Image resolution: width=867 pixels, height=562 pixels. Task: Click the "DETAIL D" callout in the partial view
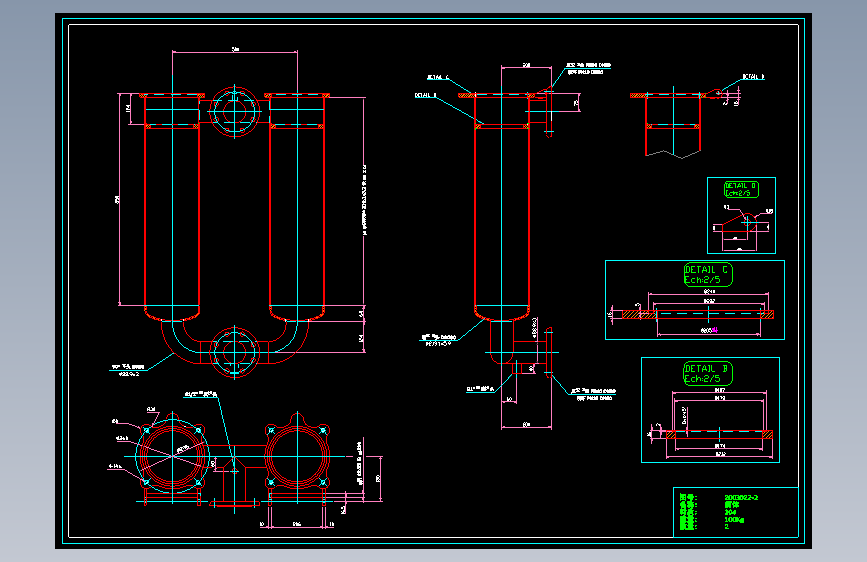753,77
